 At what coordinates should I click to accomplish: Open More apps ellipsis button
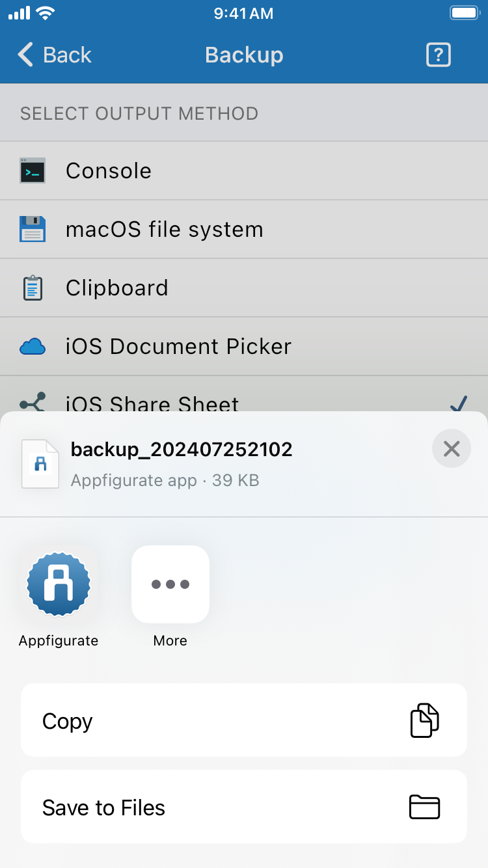(x=170, y=584)
